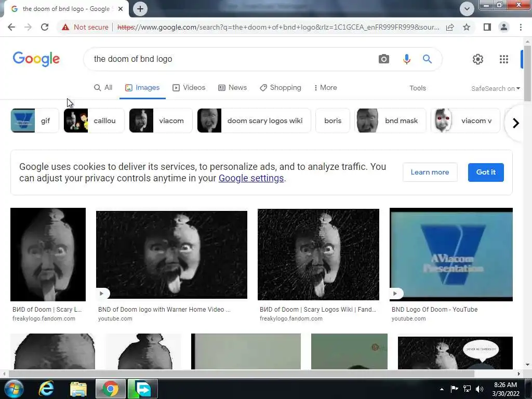
Task: Open the network tray icon
Action: [467, 389]
